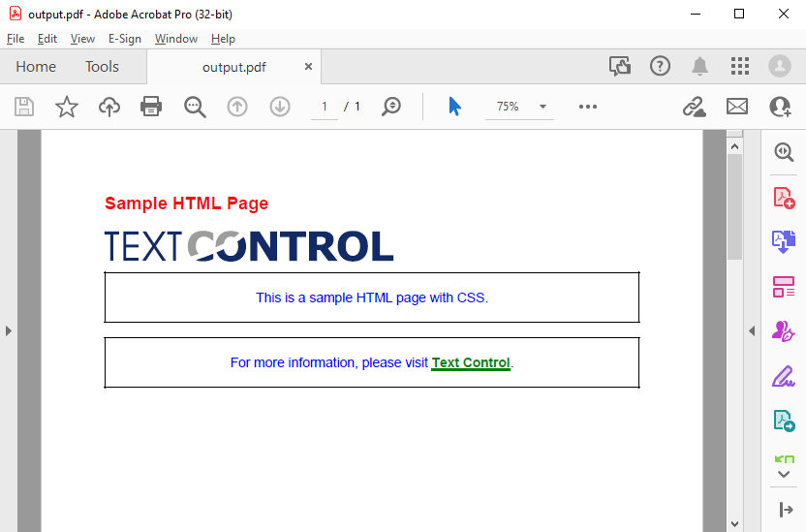The width and height of the screenshot is (806, 532).
Task: Hide right pane with side arrow
Action: [x=752, y=331]
